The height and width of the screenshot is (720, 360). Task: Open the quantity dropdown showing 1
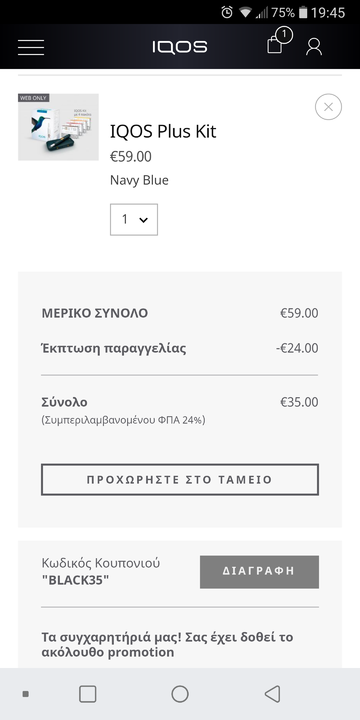click(134, 219)
